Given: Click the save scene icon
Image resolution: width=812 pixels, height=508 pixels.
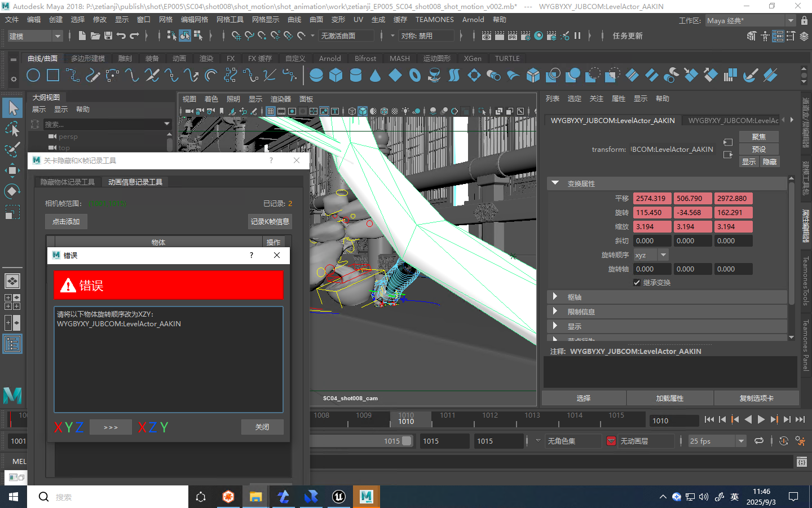Looking at the screenshot, I should (x=108, y=36).
